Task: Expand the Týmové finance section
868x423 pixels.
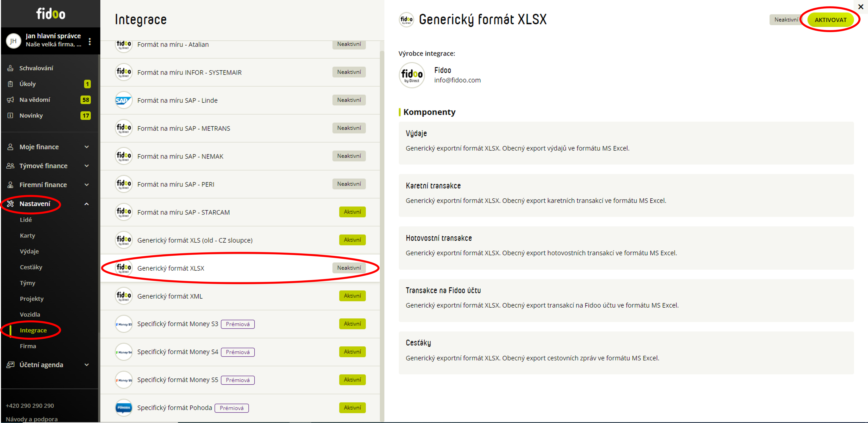Action: click(87, 166)
